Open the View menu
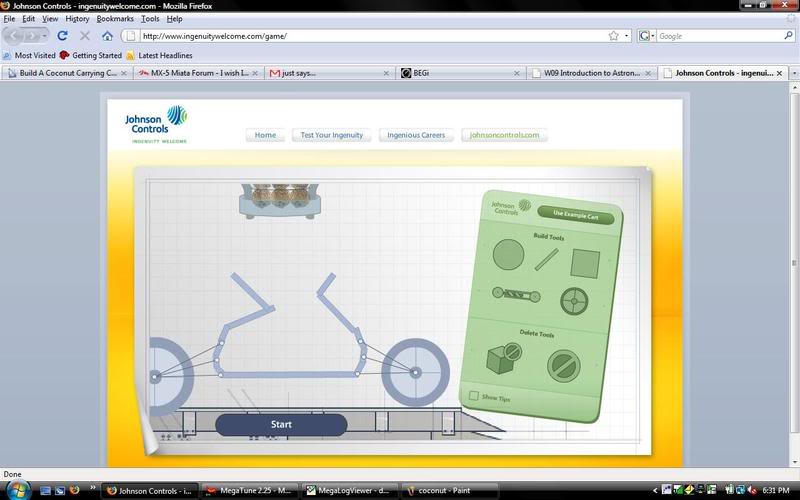This screenshot has height=500, width=800. click(50, 19)
